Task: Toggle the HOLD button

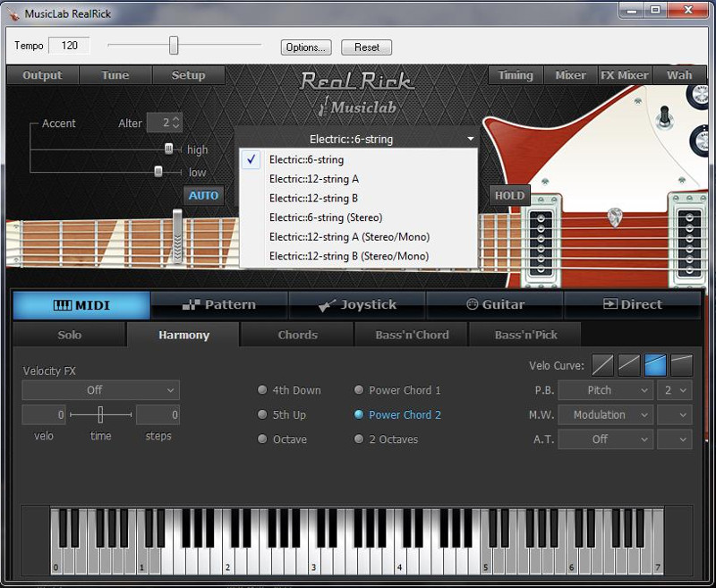Action: pos(509,195)
